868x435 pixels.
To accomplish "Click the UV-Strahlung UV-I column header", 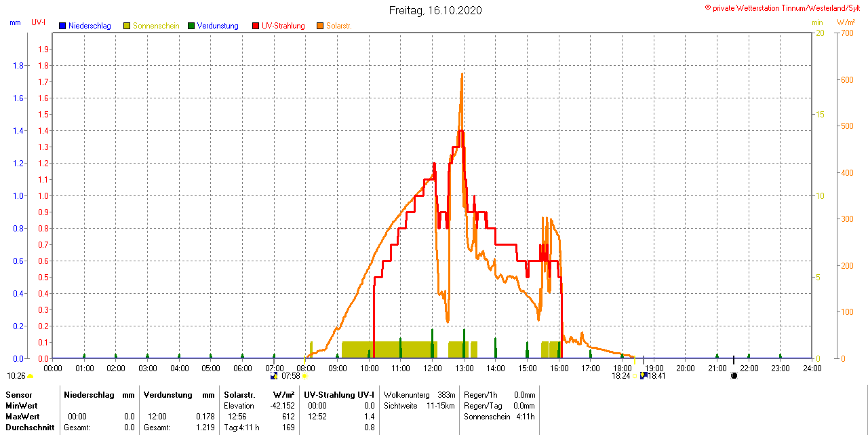I will pos(339,394).
